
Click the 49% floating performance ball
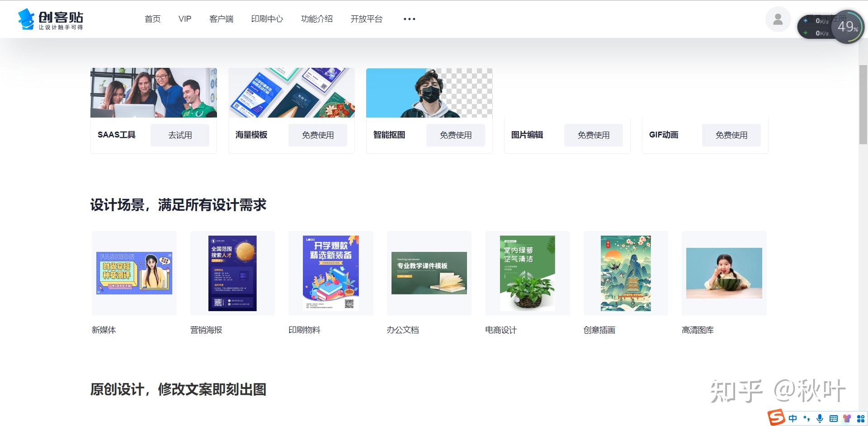tap(847, 27)
